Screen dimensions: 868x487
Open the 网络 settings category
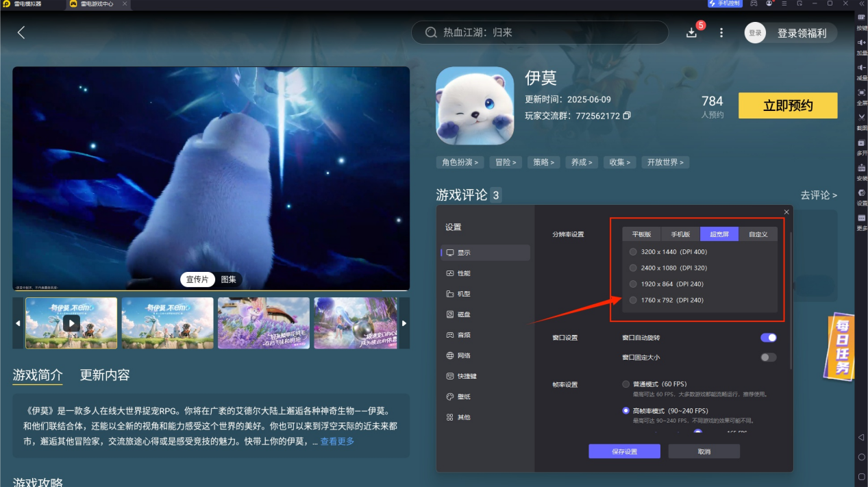486,355
